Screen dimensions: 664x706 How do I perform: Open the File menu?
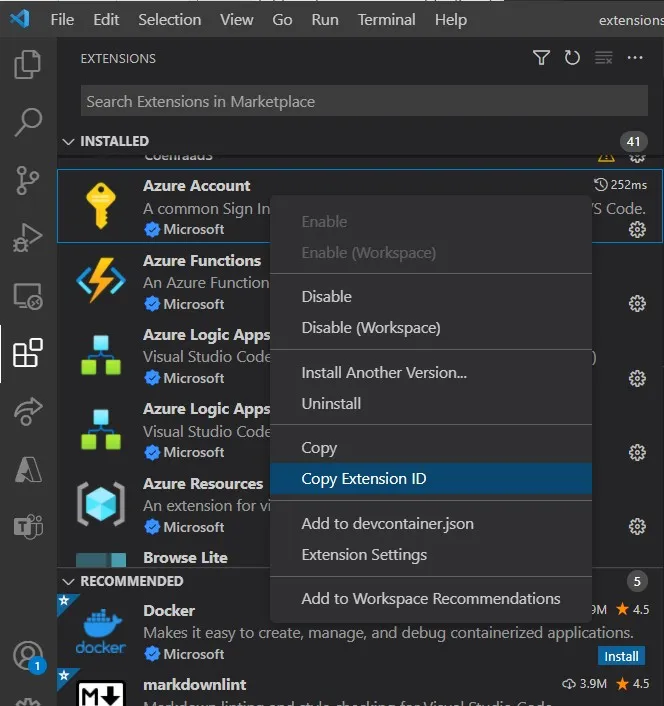(62, 20)
